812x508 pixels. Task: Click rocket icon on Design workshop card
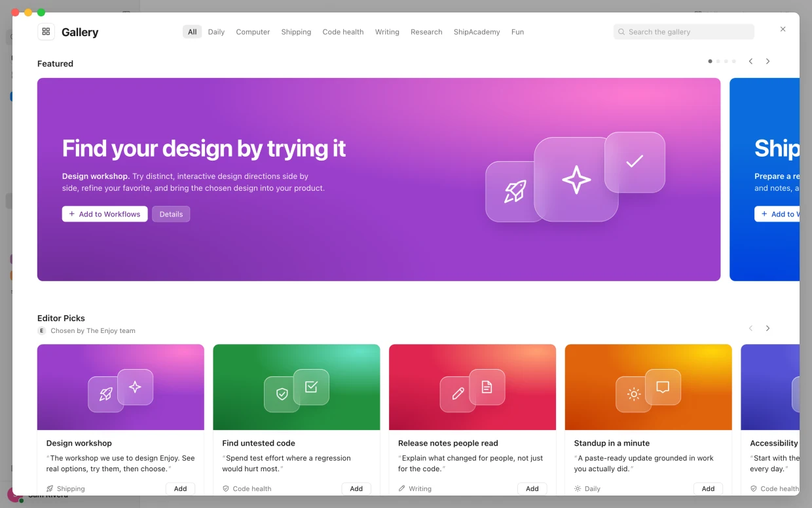tap(105, 394)
